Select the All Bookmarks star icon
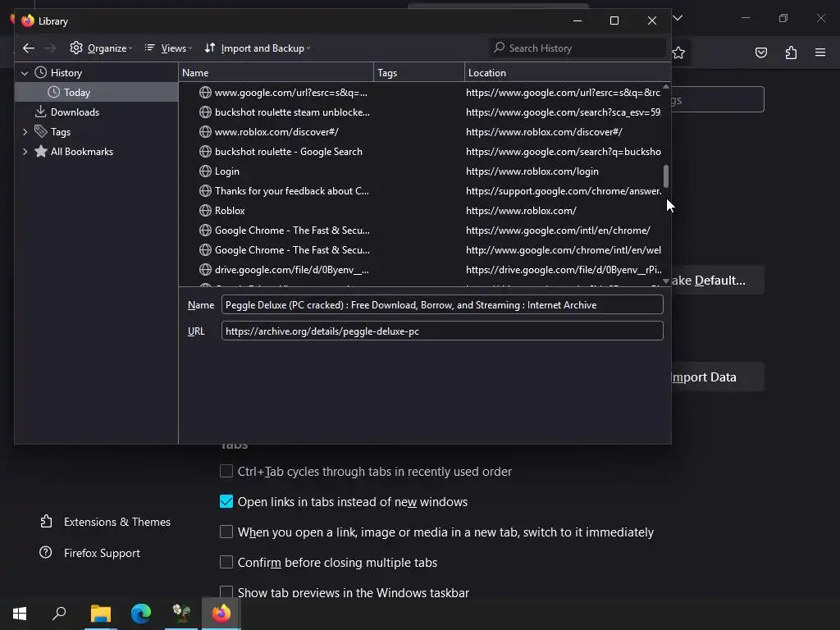840x630 pixels. click(41, 152)
